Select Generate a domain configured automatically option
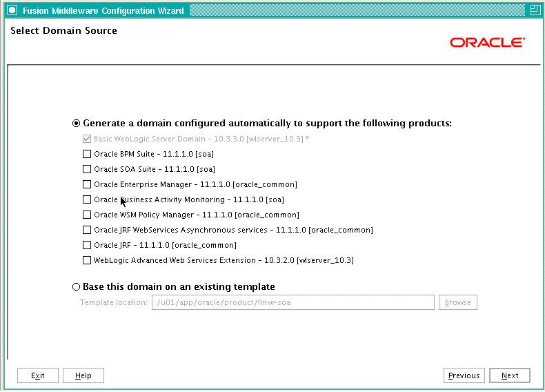 tap(76, 123)
